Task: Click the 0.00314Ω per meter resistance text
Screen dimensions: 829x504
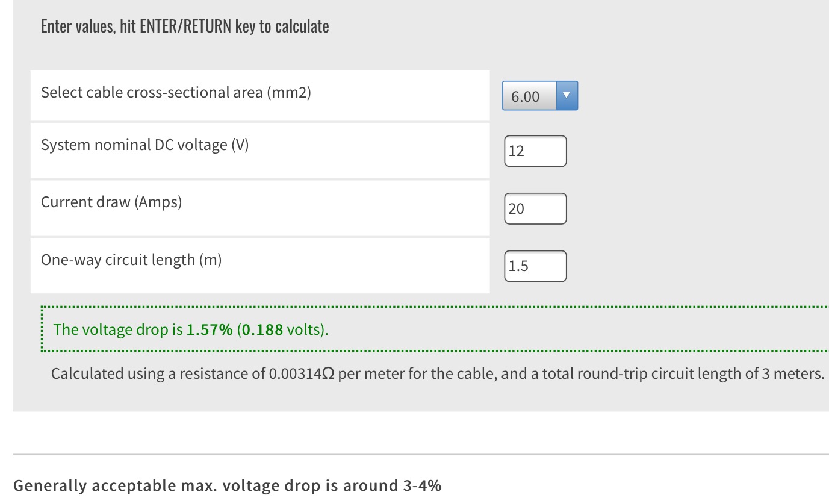Action: pyautogui.click(x=301, y=374)
